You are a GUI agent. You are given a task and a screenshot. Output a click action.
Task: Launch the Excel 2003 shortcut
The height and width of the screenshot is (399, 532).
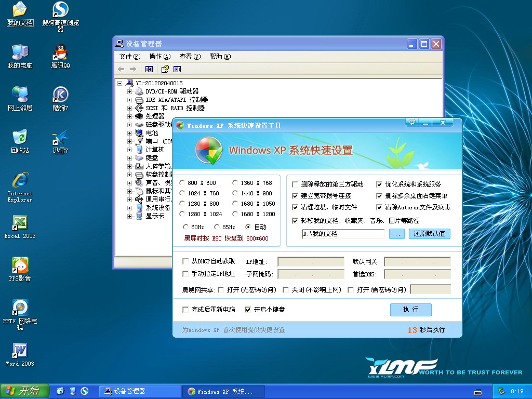[x=20, y=227]
